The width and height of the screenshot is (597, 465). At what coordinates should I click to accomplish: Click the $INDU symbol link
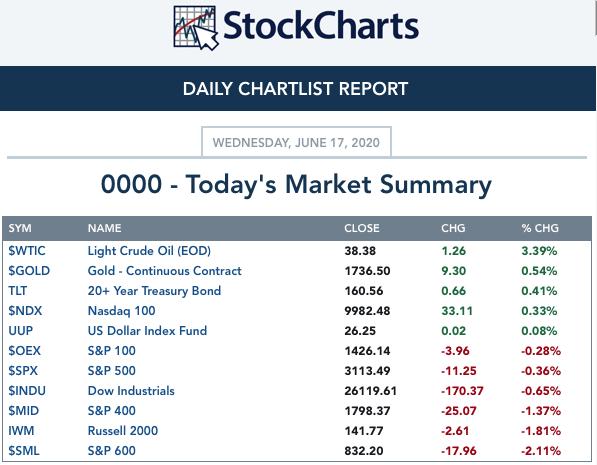pos(27,391)
